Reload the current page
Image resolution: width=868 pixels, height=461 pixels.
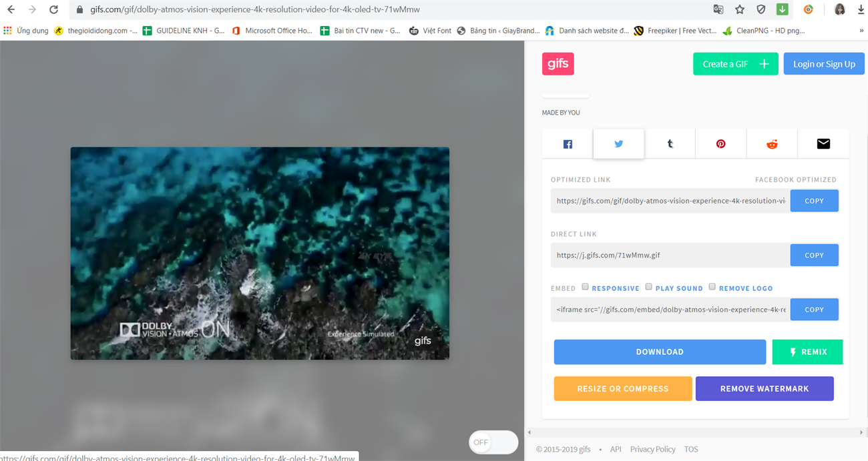point(54,10)
